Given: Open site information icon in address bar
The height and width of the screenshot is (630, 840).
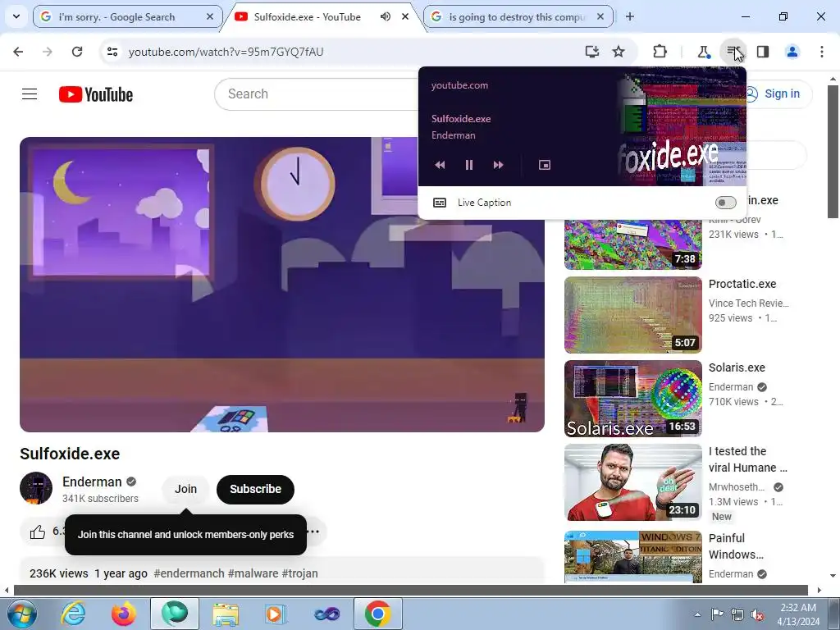Looking at the screenshot, I should [112, 52].
